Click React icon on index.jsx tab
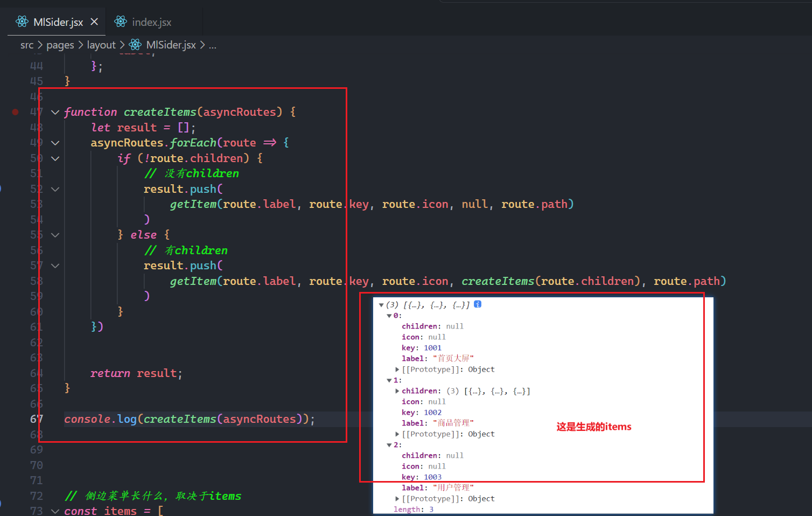The image size is (812, 516). (121, 22)
